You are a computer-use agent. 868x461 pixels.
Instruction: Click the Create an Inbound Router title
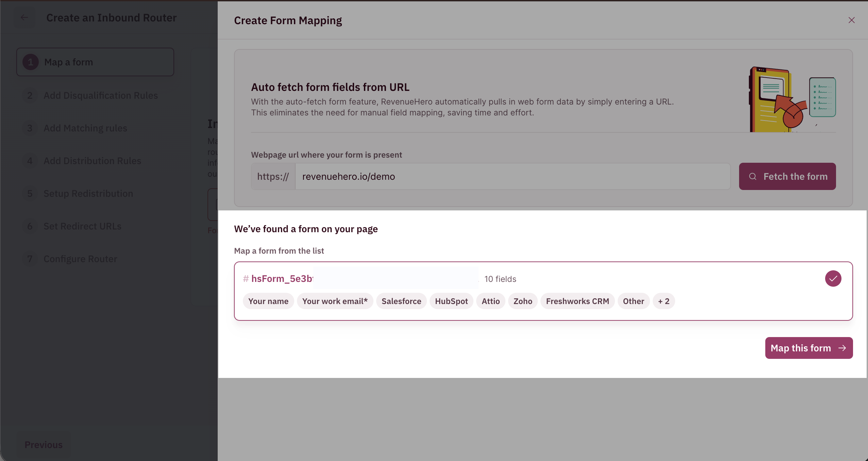112,18
